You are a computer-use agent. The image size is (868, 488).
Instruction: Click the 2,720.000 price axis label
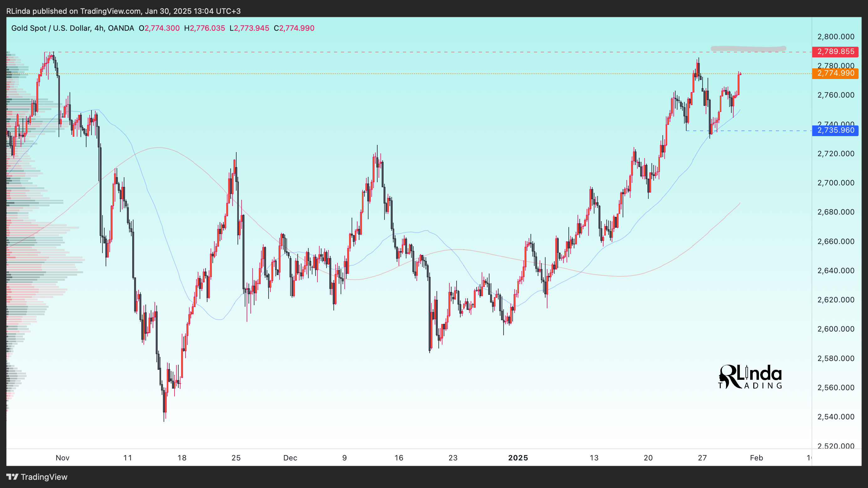(836, 153)
